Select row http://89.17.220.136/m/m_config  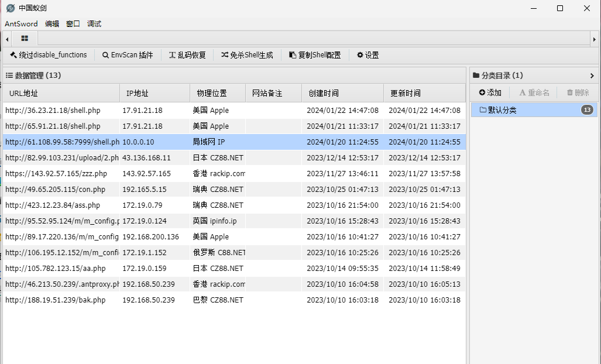(234, 237)
